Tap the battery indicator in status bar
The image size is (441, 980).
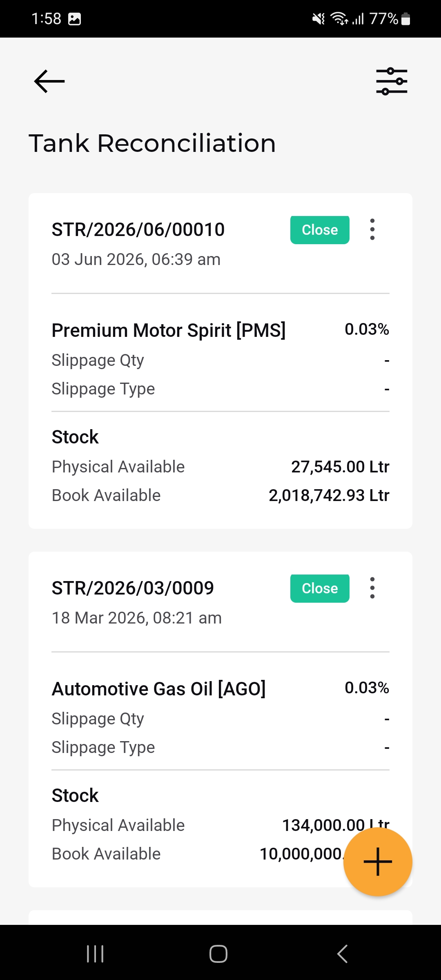[x=405, y=19]
